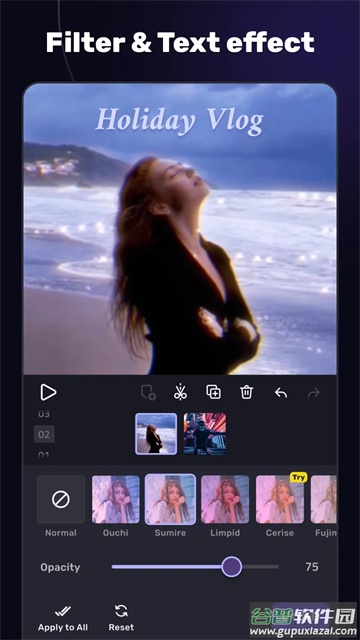Screen dimensions: 360x640
Task: Tap the add clip icon
Action: coord(148,393)
